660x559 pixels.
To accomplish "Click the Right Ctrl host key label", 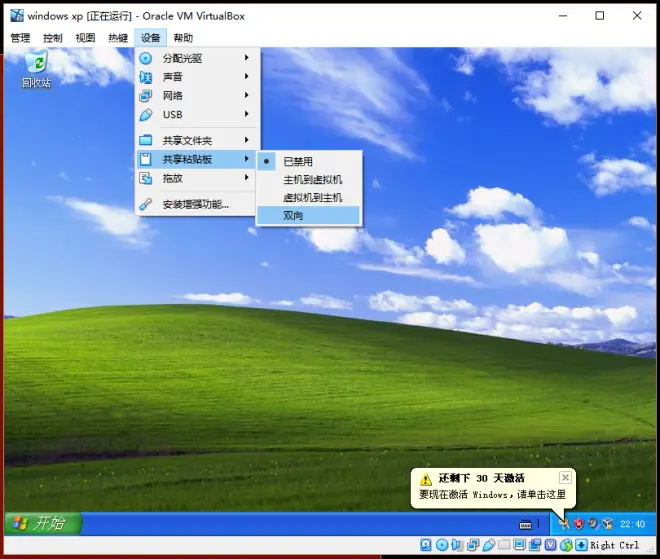I will click(614, 545).
